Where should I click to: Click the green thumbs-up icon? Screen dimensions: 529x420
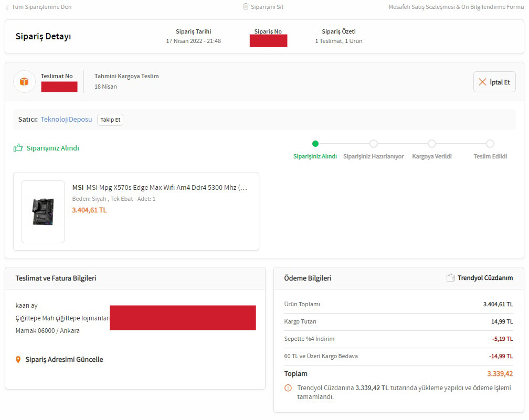[x=18, y=148]
